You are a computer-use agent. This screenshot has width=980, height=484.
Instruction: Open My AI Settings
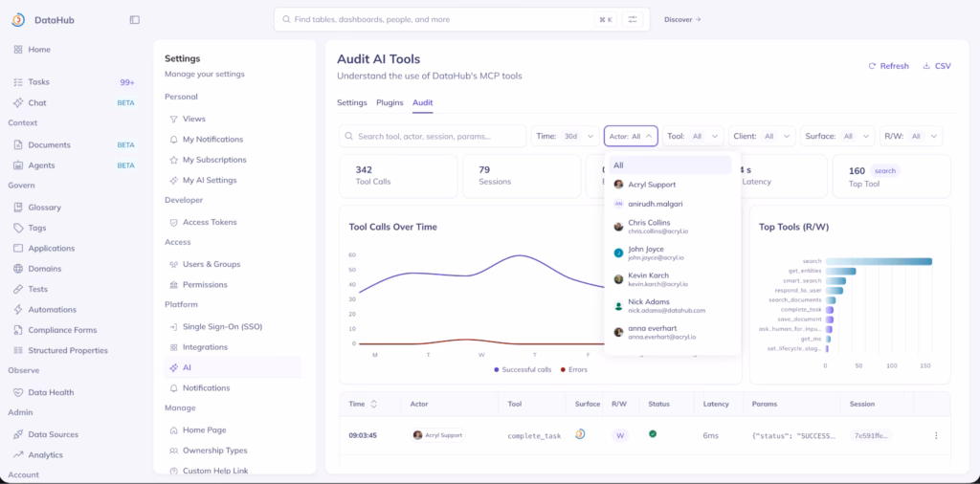point(210,180)
